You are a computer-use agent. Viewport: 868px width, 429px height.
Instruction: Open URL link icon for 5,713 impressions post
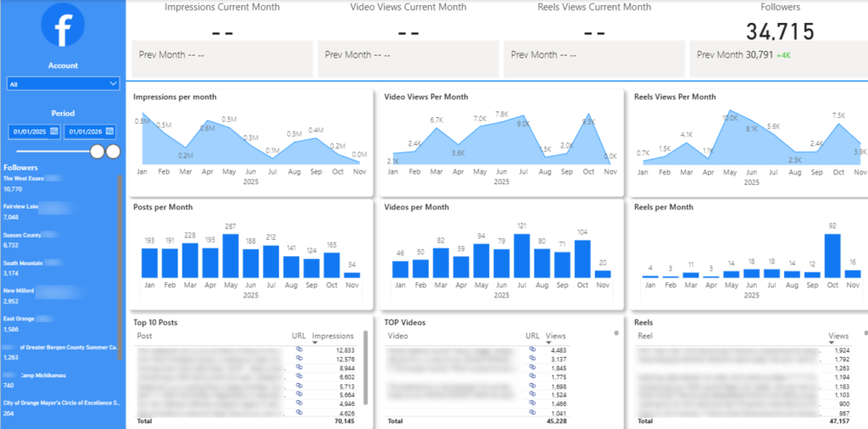(299, 385)
